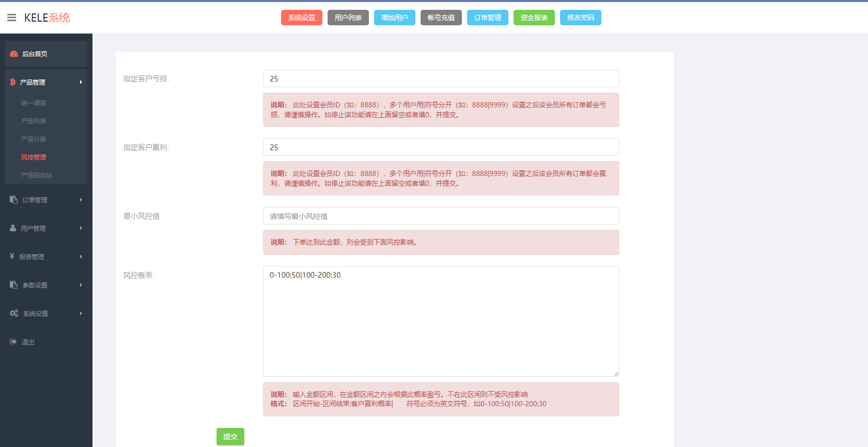Image resolution: width=868 pixels, height=447 pixels.
Task: Click the 风控概率 textarea resize handle
Action: [x=616, y=373]
